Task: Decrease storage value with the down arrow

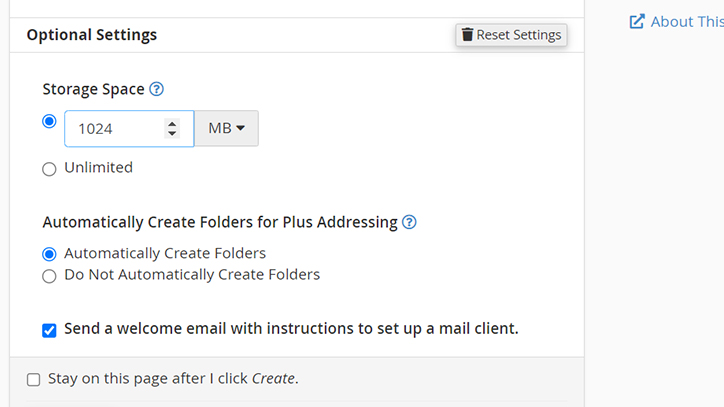Action: [172, 134]
